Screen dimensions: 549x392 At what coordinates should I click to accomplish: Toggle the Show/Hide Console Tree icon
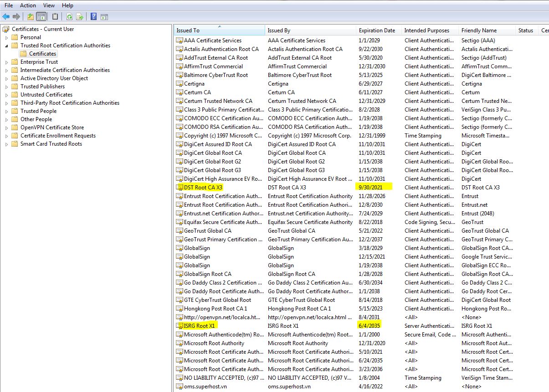point(41,17)
